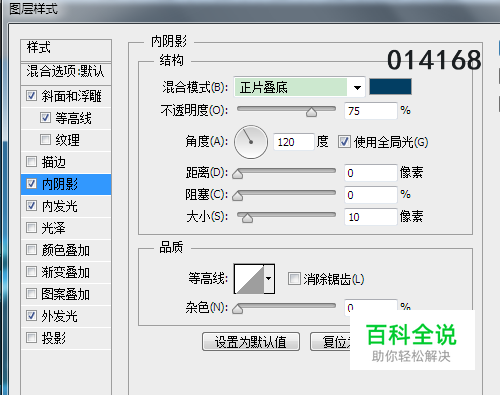
Task: Select 描边 style row
Action: pos(66,162)
